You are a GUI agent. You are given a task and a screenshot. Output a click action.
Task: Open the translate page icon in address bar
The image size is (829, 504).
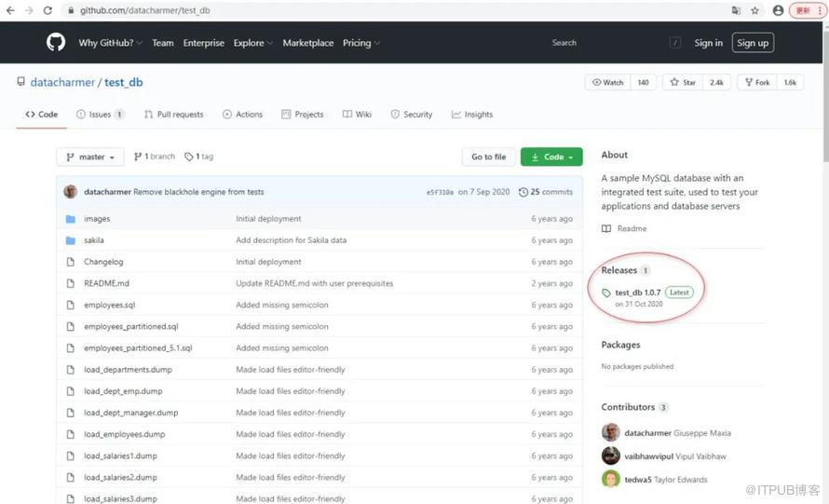coord(736,10)
